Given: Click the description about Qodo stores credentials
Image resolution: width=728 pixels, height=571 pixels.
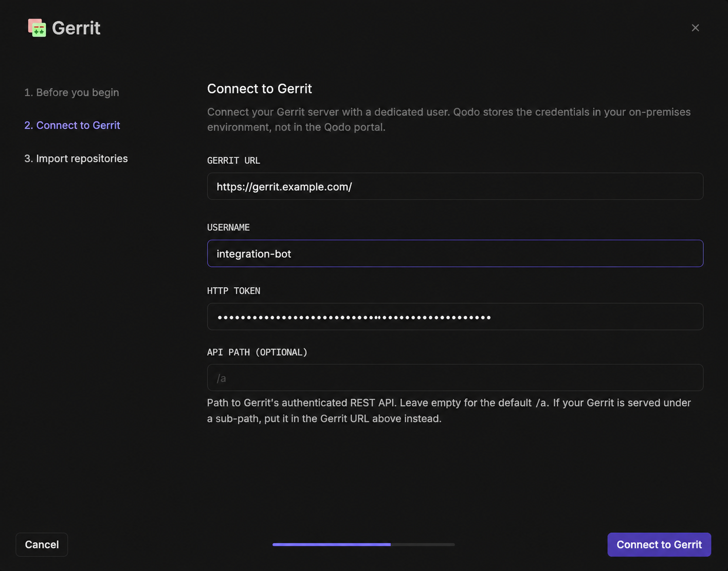Looking at the screenshot, I should pyautogui.click(x=449, y=119).
